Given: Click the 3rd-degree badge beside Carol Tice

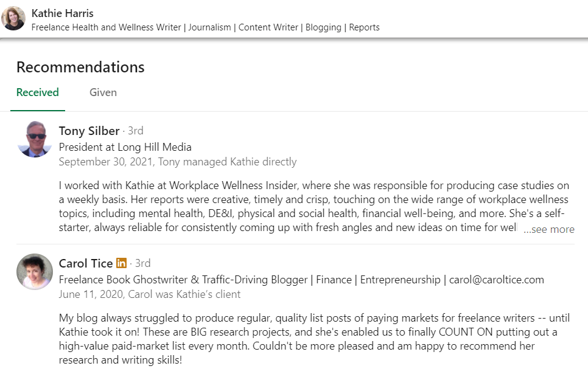Looking at the screenshot, I should tap(142, 263).
